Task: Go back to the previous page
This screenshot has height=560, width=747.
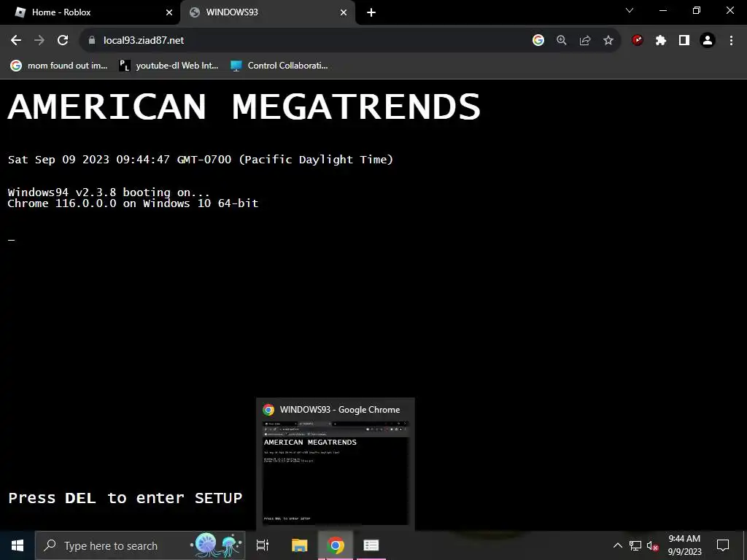Action: [16, 41]
